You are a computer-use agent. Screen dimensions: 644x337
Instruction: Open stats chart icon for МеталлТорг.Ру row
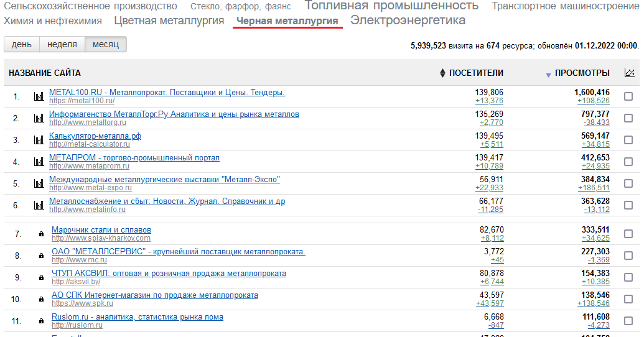(39, 119)
